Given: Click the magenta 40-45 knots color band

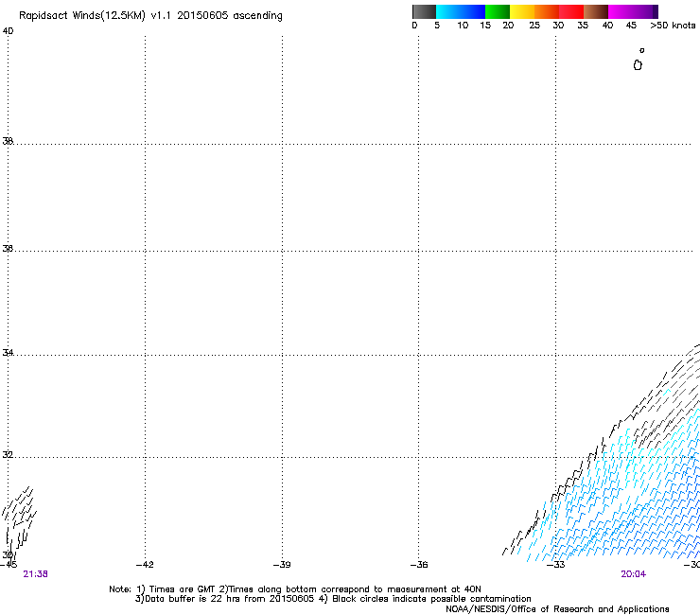Looking at the screenshot, I should (x=621, y=11).
